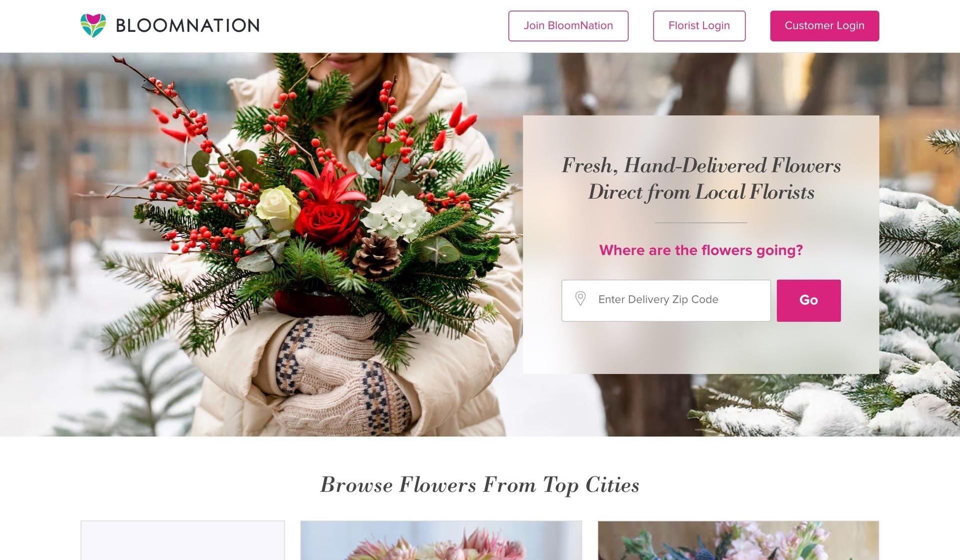Image resolution: width=960 pixels, height=560 pixels.
Task: Submit zip code with the Go button
Action: [808, 300]
